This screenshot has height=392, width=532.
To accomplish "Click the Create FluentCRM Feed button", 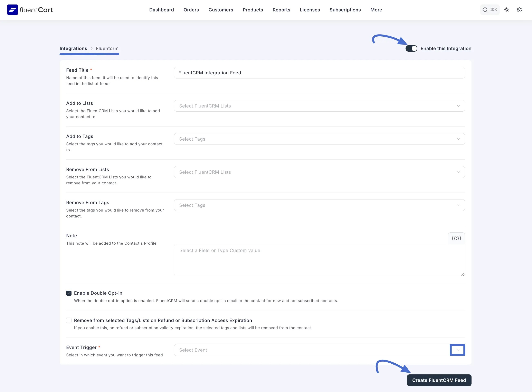I will tap(439, 380).
